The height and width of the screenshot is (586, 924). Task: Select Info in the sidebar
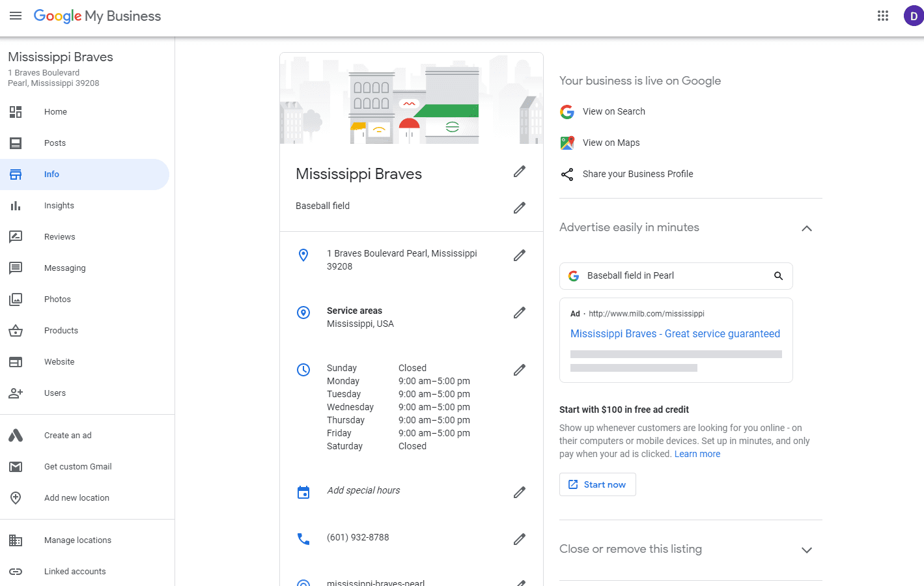85,174
